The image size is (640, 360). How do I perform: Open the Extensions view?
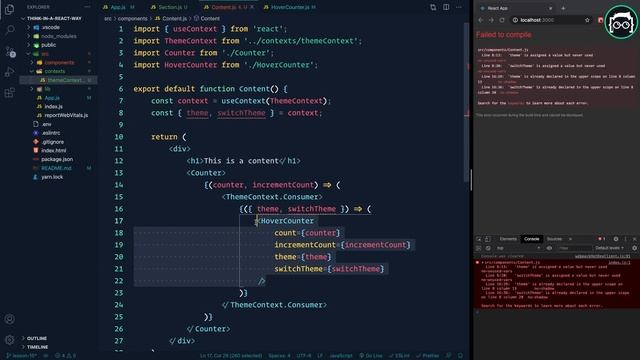(9, 93)
